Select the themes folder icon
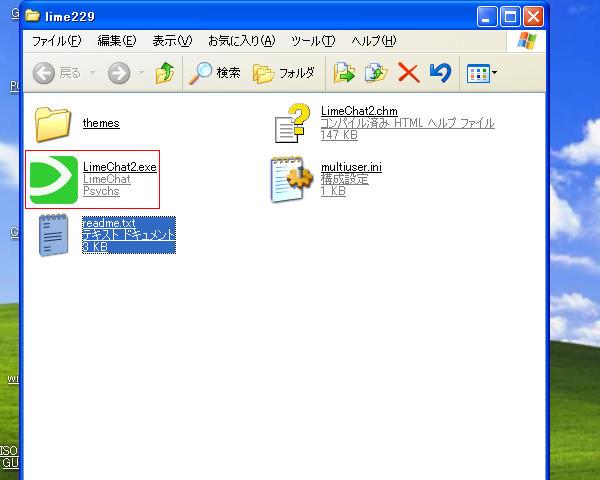Screen dimensions: 600x480 coord(53,124)
